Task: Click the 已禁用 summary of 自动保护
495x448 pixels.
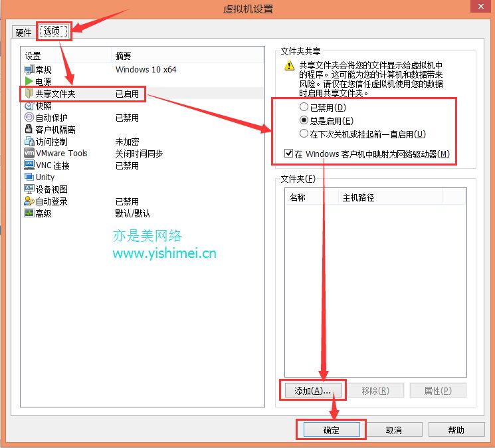Action: pyautogui.click(x=127, y=118)
